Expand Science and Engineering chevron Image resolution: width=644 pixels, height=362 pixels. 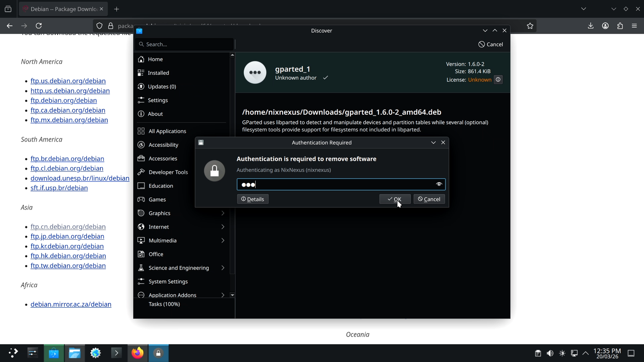(223, 268)
